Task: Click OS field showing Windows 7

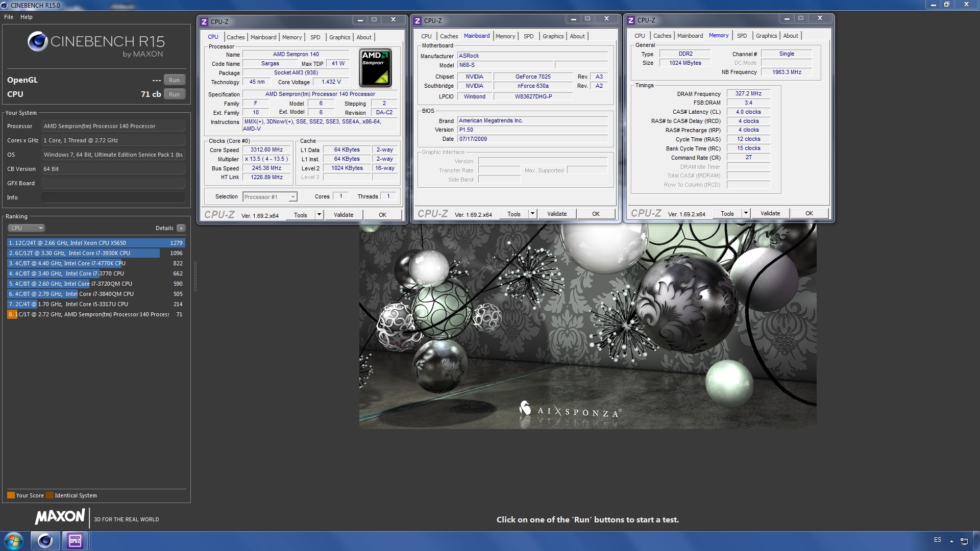Action: (113, 155)
